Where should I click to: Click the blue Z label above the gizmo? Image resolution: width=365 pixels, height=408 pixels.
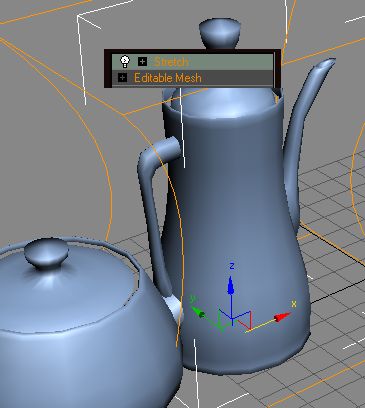(x=232, y=266)
